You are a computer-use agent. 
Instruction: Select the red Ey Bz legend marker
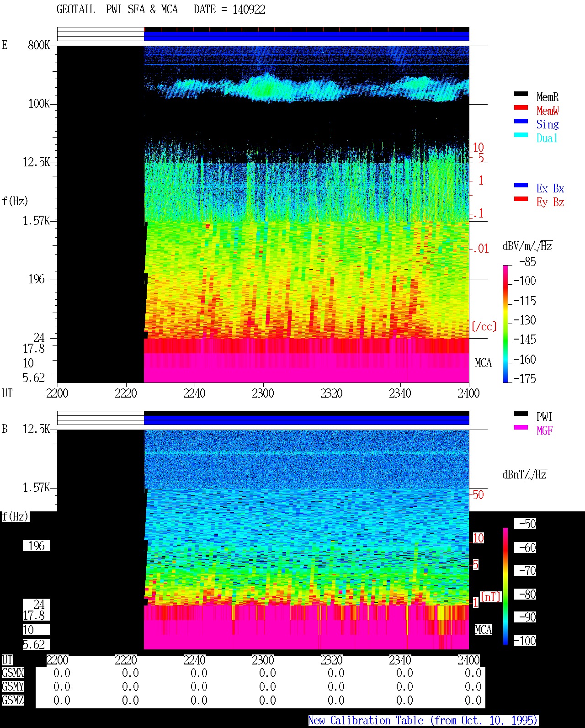pos(521,199)
